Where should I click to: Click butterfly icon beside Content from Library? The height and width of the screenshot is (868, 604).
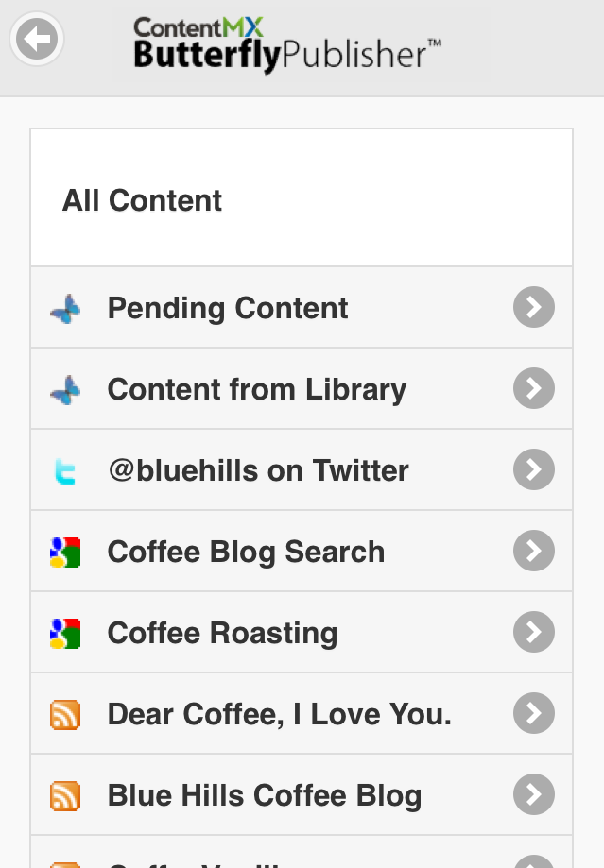click(x=65, y=389)
